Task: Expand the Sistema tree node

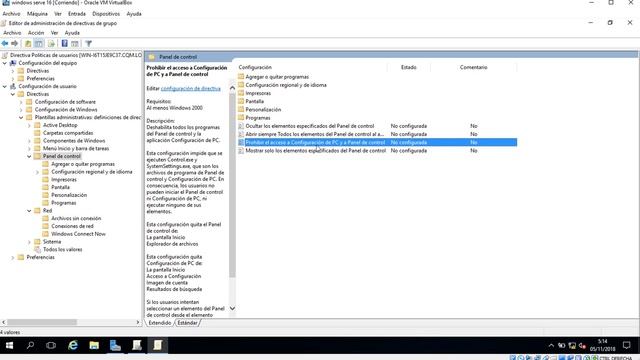Action: tap(29, 242)
